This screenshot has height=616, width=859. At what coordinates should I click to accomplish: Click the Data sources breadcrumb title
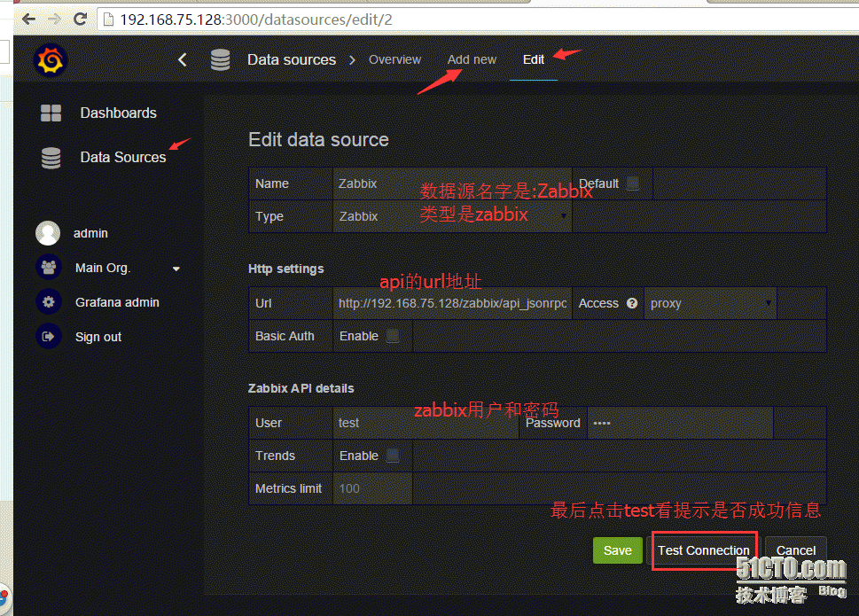point(292,59)
